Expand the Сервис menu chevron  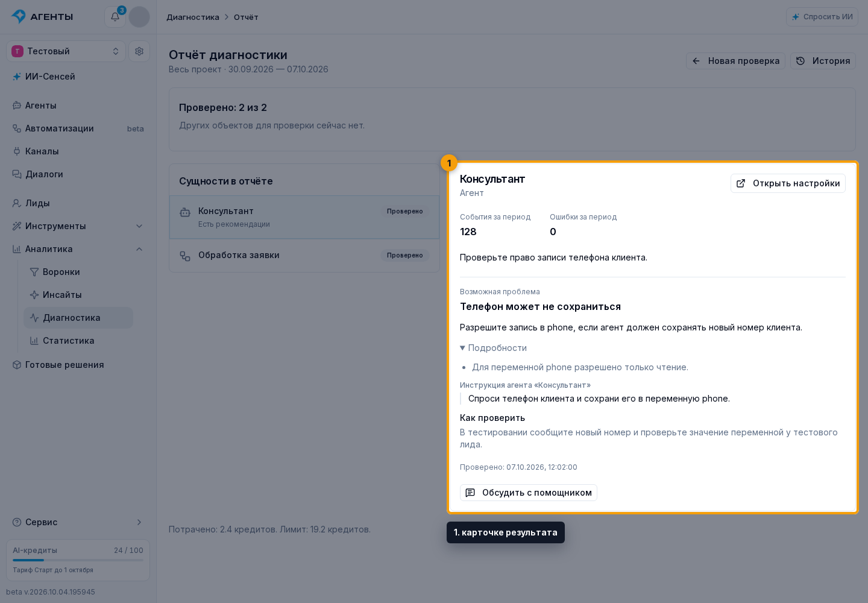[139, 522]
